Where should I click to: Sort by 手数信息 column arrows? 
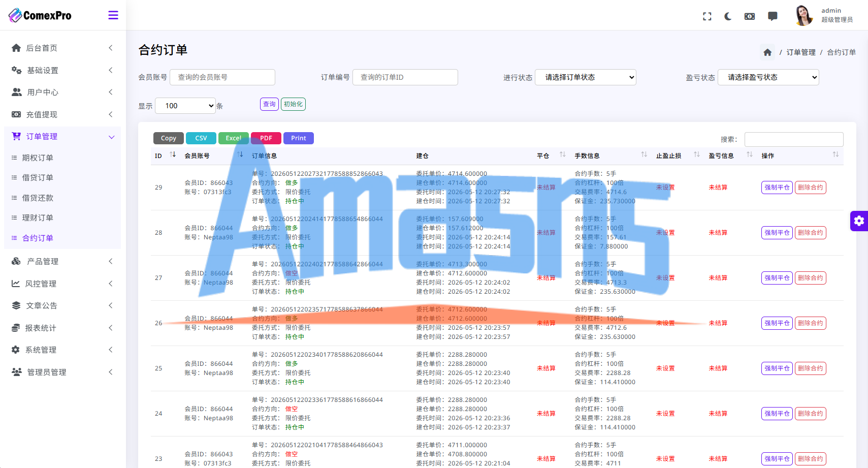[x=644, y=154]
